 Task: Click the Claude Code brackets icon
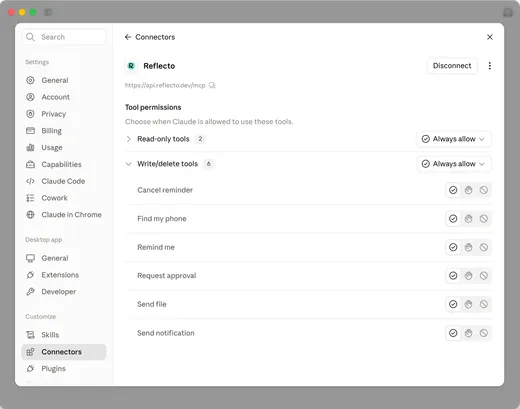[30, 181]
